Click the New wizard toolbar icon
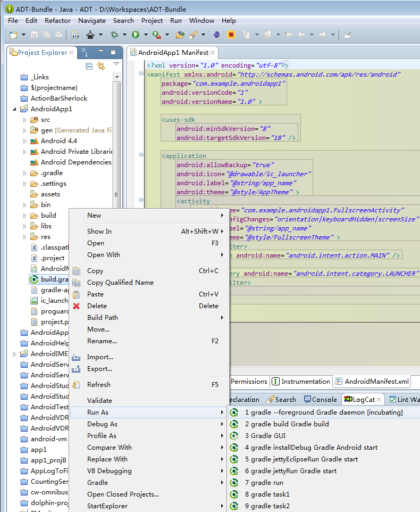This screenshot has height=512, width=420. pos(13,35)
